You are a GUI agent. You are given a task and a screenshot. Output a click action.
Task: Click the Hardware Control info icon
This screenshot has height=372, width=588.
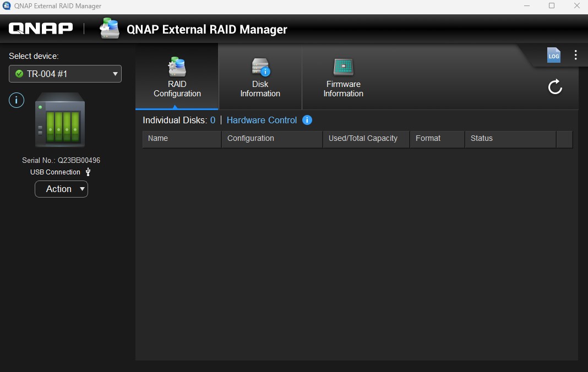click(x=307, y=120)
